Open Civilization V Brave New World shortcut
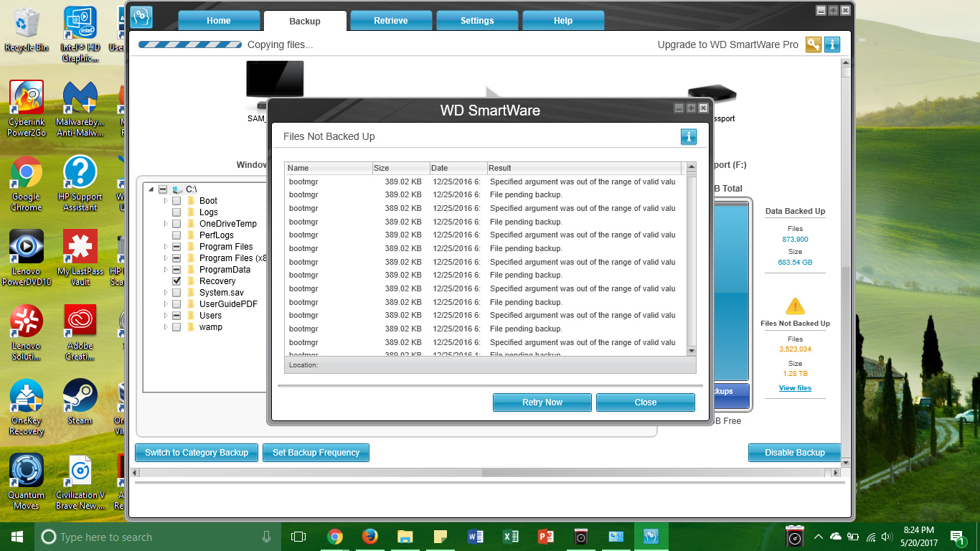Screen dimensions: 980x551 [80, 482]
